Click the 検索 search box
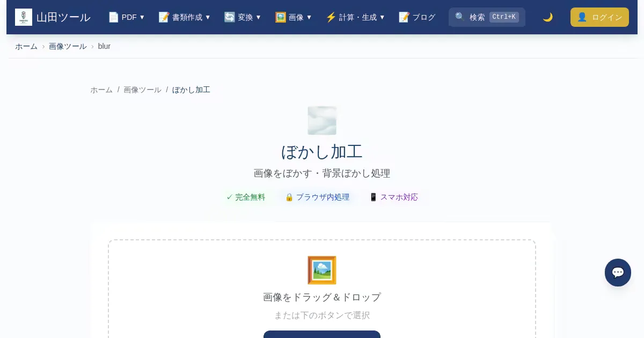The width and height of the screenshot is (644, 338). pyautogui.click(x=487, y=17)
